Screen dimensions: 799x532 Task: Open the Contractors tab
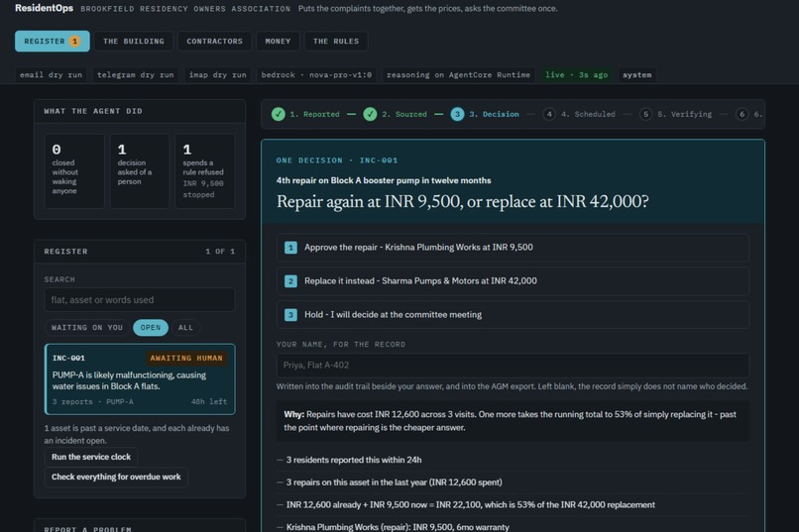[214, 42]
